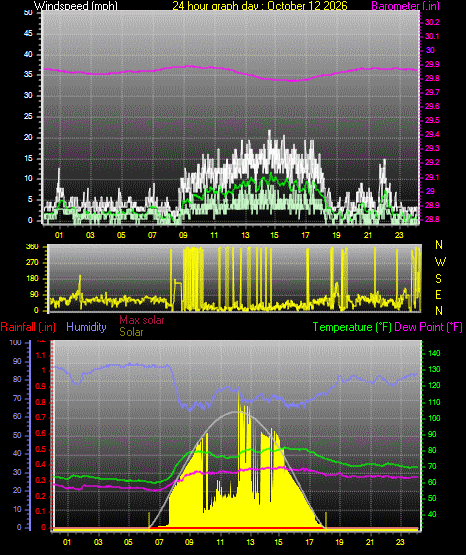Image resolution: width=466 pixels, height=555 pixels.
Task: Click the 80 value on temperature axis
Action: (x=432, y=451)
